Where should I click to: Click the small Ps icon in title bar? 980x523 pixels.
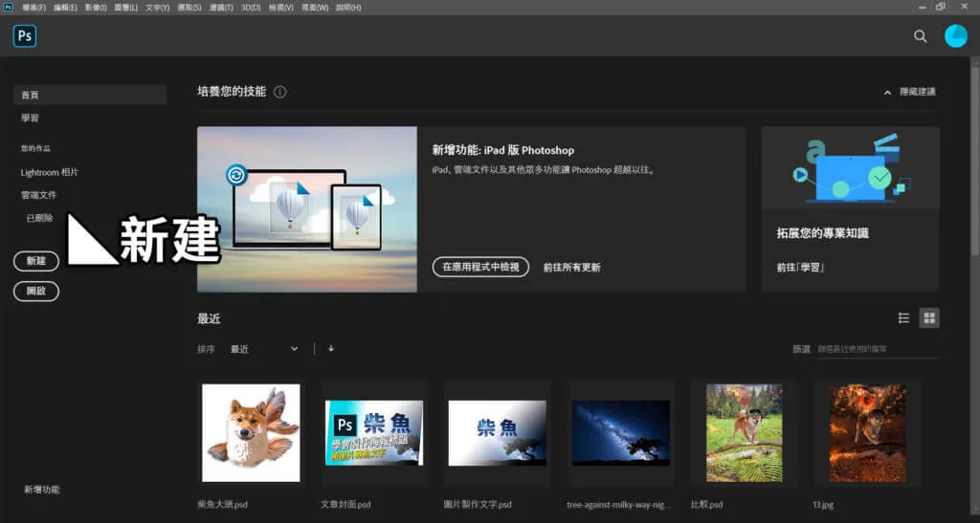click(8, 7)
